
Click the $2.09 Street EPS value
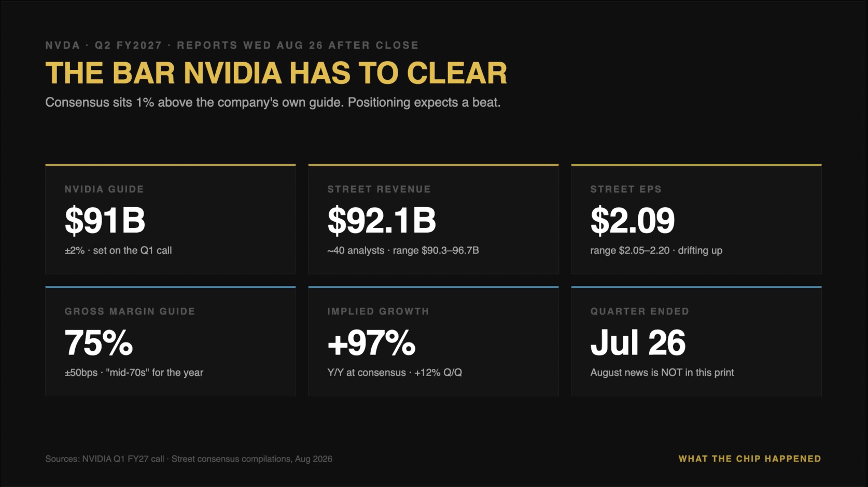633,220
